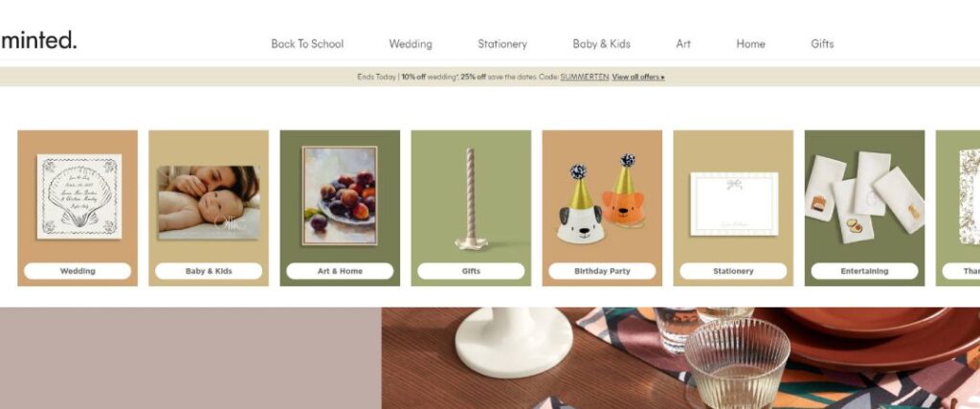The image size is (980, 409).
Task: Go to Baby & Kids in navigation bar
Action: 601,44
